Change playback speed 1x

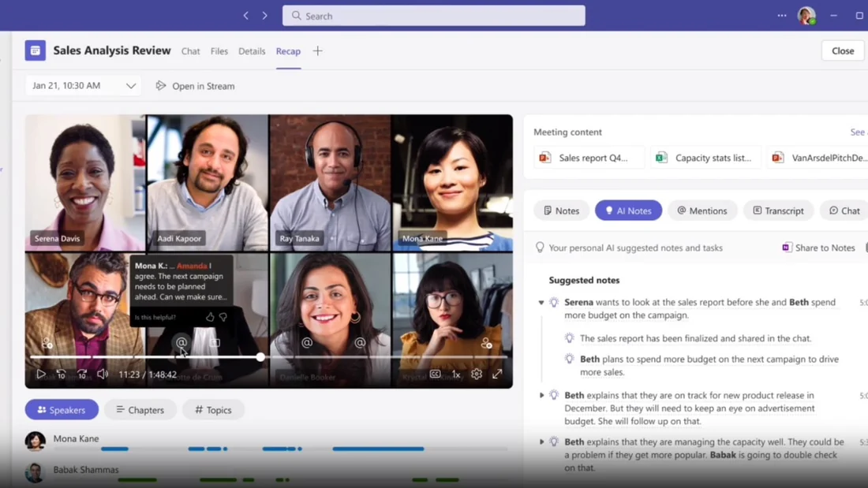coord(455,374)
